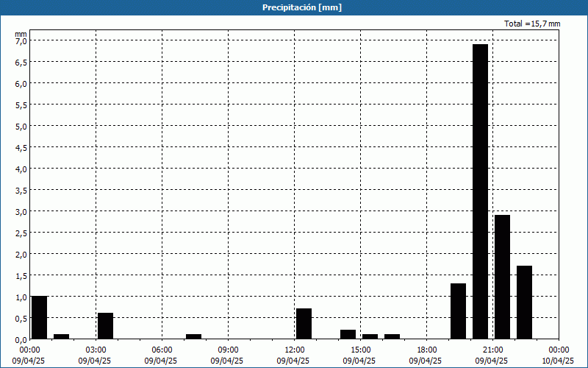Viewport: 588px width, 368px height.
Task: Click the 18:00 x-axis time label
Action: [x=427, y=350]
